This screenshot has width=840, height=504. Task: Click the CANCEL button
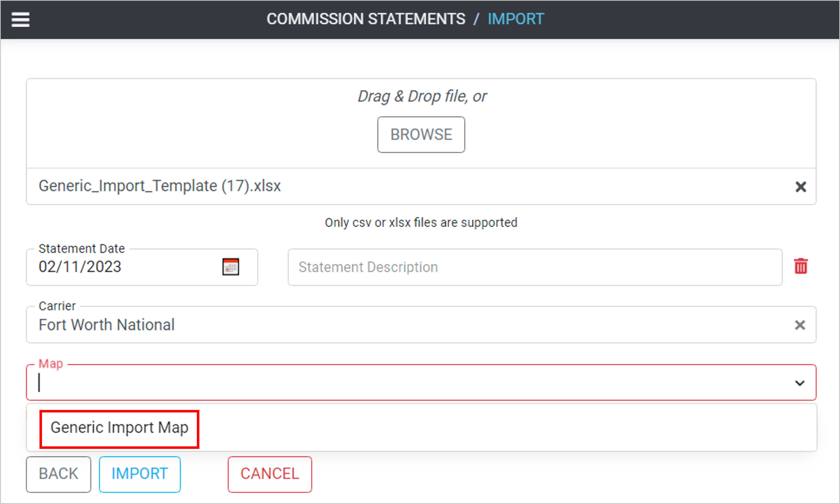point(269,474)
